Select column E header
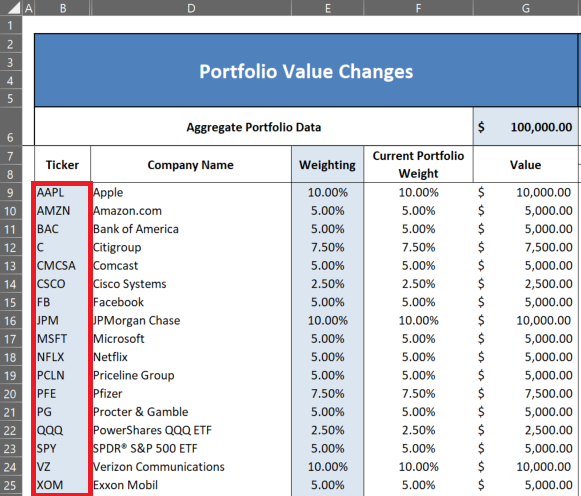The image size is (581, 496). pyautogui.click(x=328, y=8)
